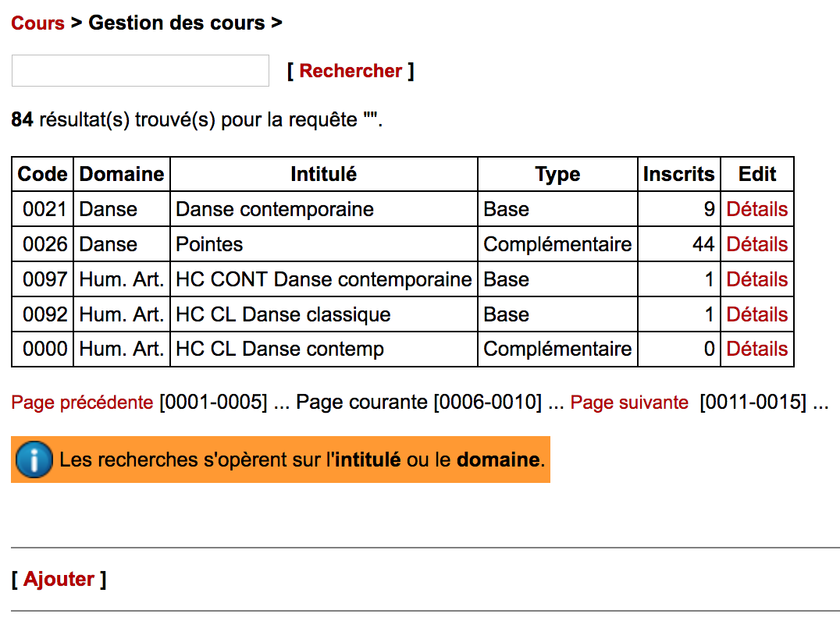Screen dimensions: 840x621
Task: Click the Ajouter link to add course
Action: point(59,579)
